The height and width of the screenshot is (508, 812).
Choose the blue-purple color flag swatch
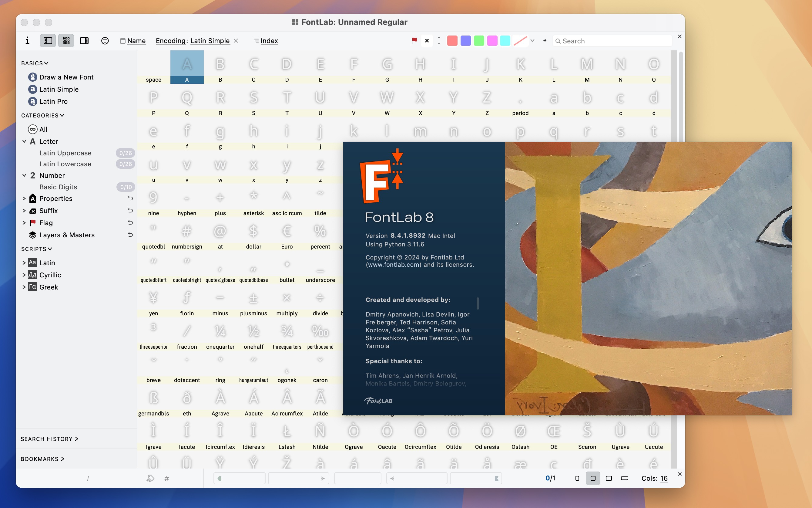(x=466, y=41)
